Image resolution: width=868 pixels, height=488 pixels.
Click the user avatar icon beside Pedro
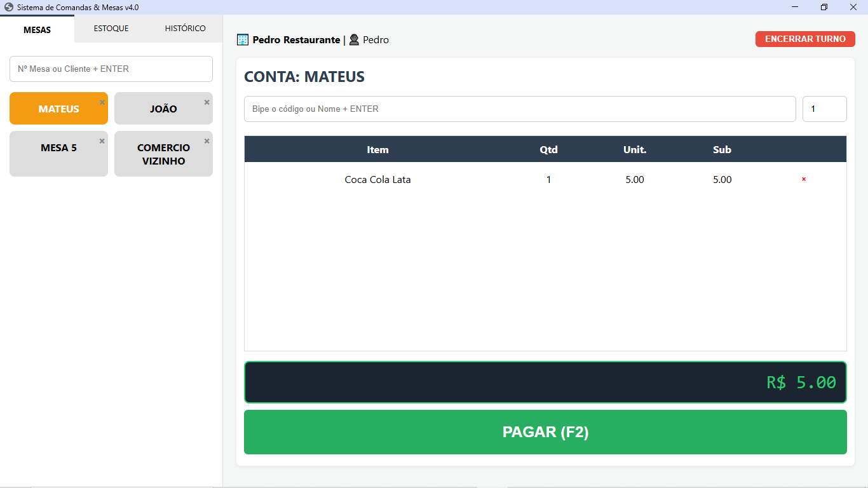coord(354,39)
